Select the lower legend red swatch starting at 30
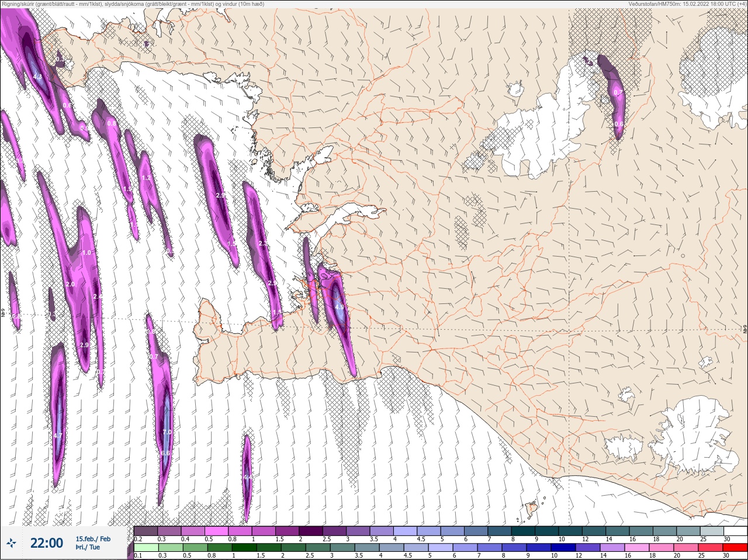Viewport: 748px width, 560px height. click(x=735, y=548)
